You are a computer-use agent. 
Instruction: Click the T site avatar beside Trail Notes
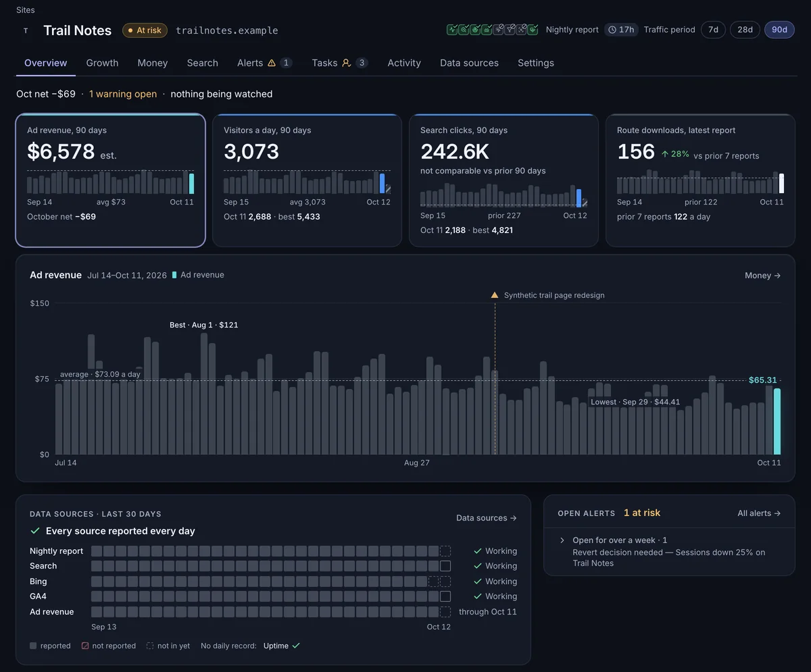point(26,30)
